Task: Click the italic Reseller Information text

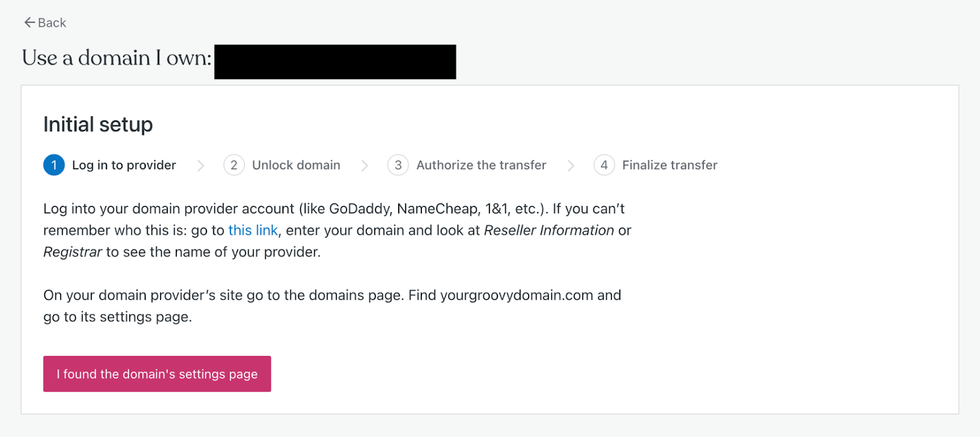Action: 549,230
